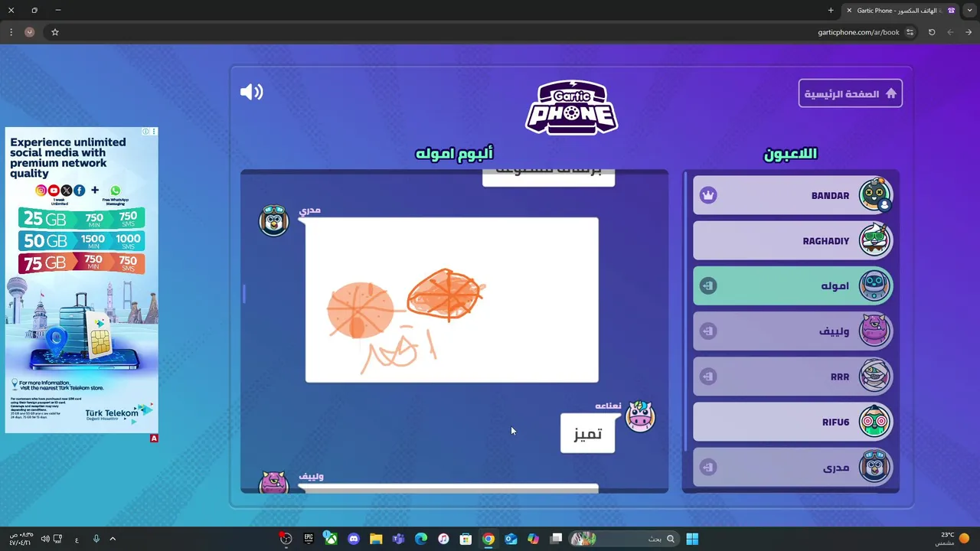Image resolution: width=980 pixels, height=551 pixels.
Task: Go to home page via الصفحة الرئيسية button
Action: tap(850, 93)
